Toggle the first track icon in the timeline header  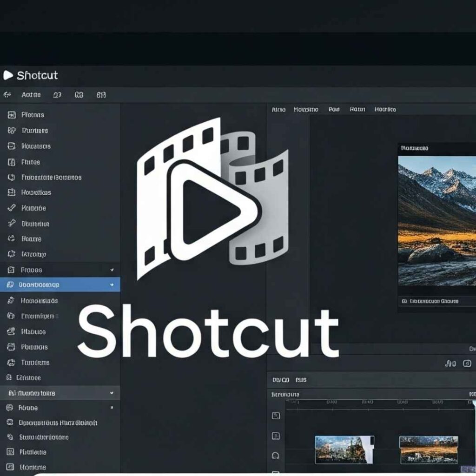click(x=276, y=416)
